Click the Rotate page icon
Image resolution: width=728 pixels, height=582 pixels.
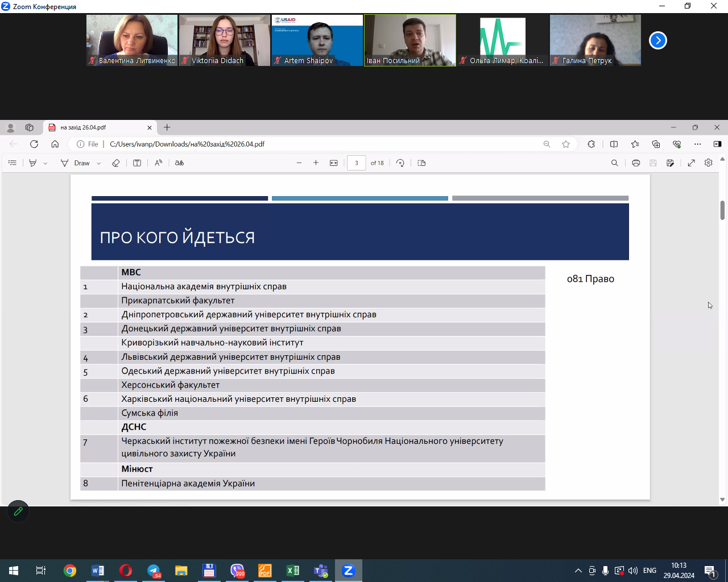point(400,163)
